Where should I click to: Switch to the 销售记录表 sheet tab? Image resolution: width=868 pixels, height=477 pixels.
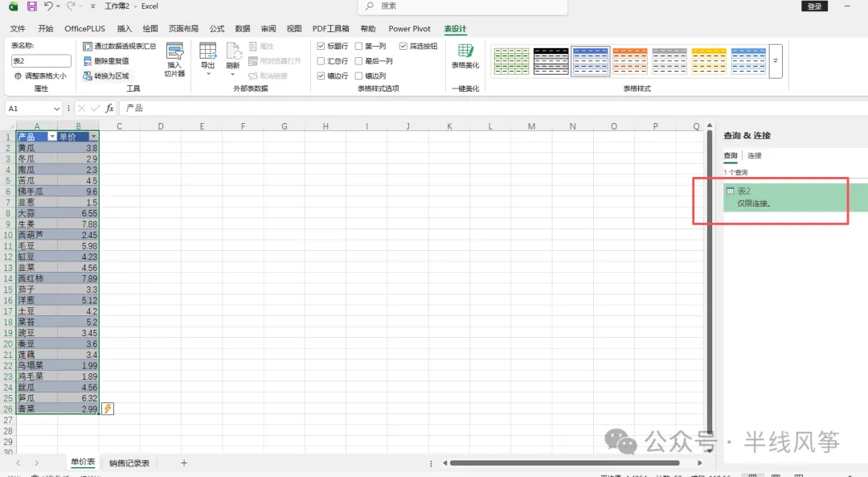pos(129,463)
